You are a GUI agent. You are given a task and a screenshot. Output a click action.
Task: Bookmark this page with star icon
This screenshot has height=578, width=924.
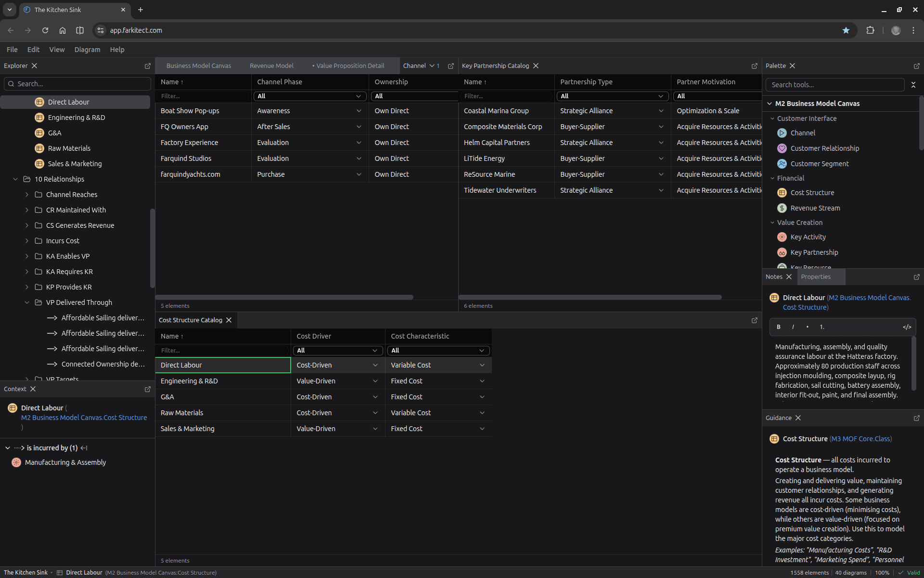pos(846,30)
